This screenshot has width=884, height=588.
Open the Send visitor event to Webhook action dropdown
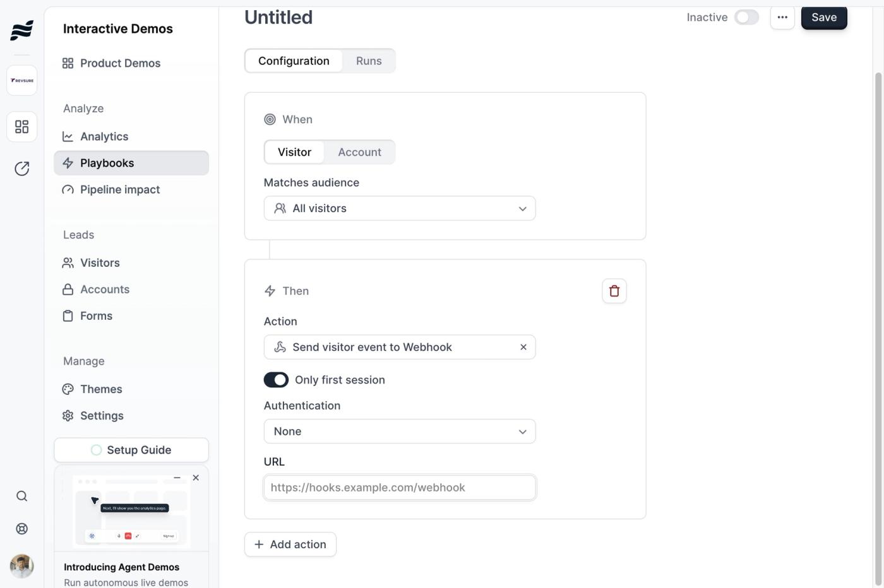click(400, 347)
